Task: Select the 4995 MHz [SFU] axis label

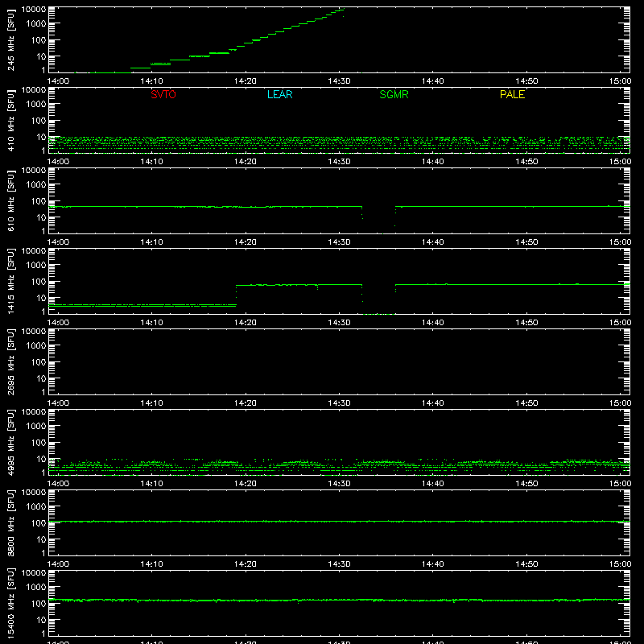Action: click(x=11, y=442)
